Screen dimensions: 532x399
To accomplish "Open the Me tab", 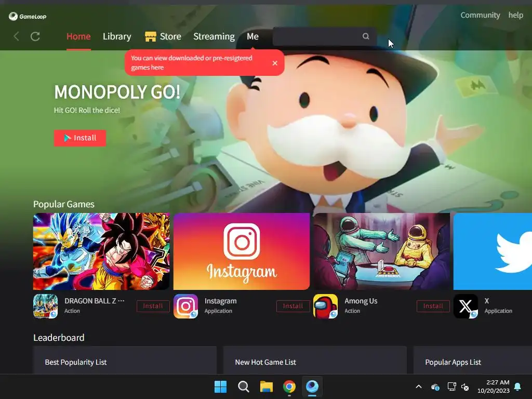I will click(253, 36).
